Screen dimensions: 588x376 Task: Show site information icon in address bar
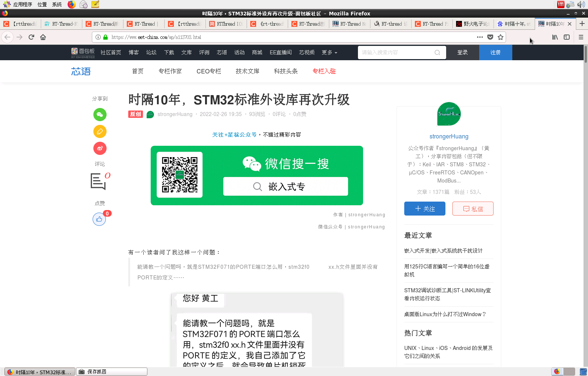98,37
